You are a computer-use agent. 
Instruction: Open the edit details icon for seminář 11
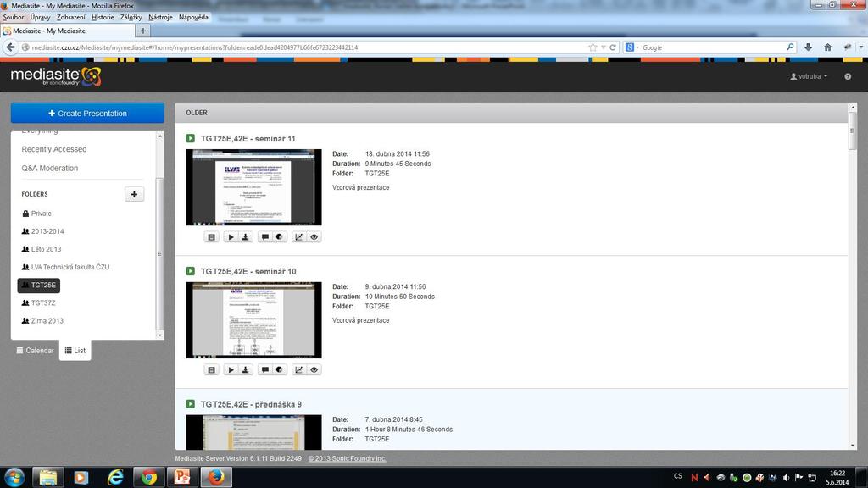click(211, 237)
